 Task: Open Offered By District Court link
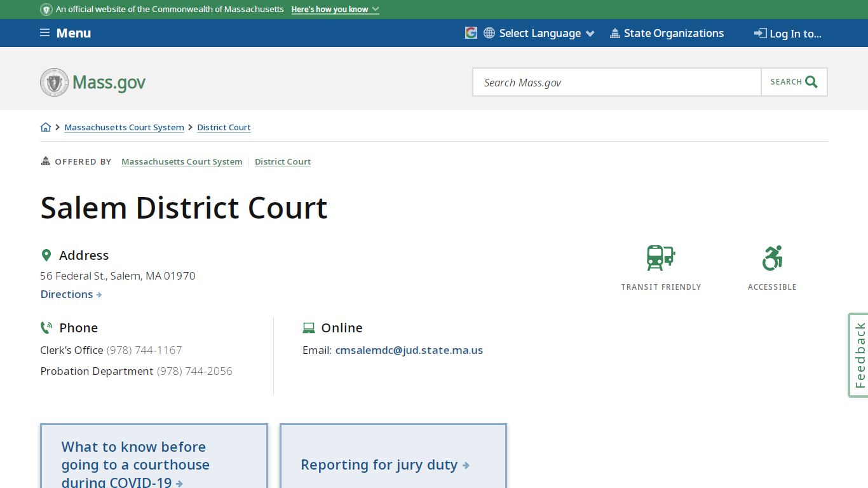(x=283, y=161)
